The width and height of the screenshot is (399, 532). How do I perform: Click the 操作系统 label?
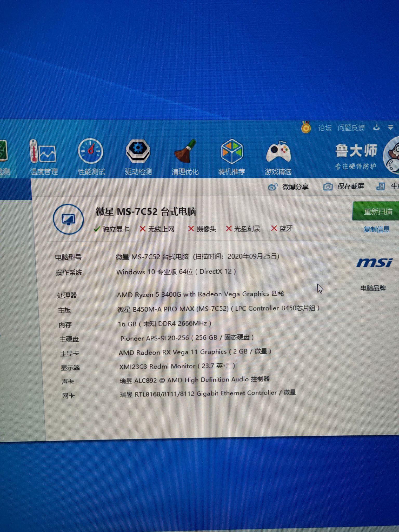click(x=69, y=272)
